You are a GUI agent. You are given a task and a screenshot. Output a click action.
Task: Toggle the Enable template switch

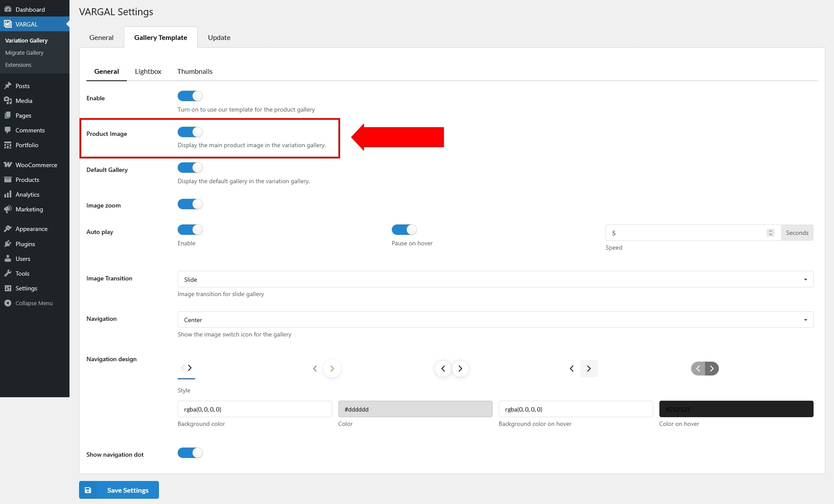tap(190, 96)
